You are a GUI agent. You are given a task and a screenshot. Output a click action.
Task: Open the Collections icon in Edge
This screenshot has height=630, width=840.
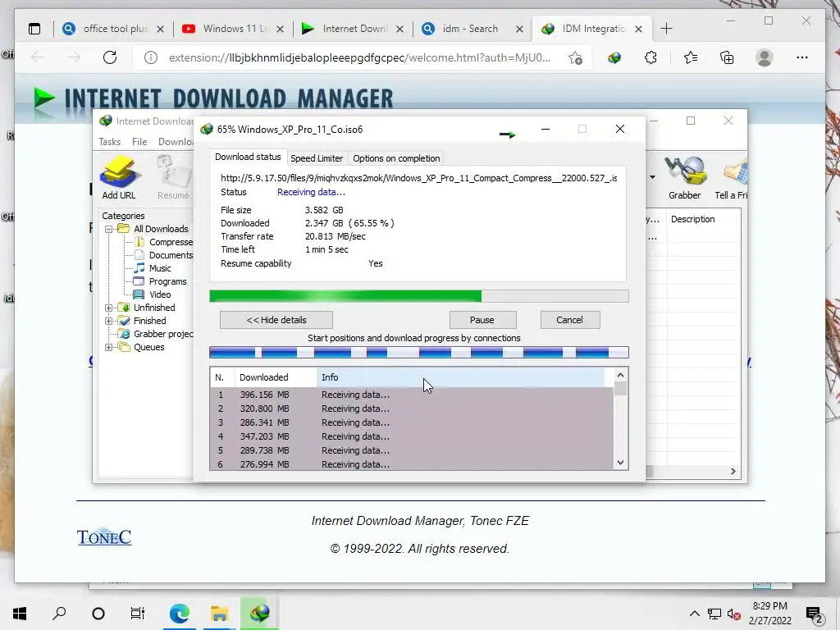(727, 57)
